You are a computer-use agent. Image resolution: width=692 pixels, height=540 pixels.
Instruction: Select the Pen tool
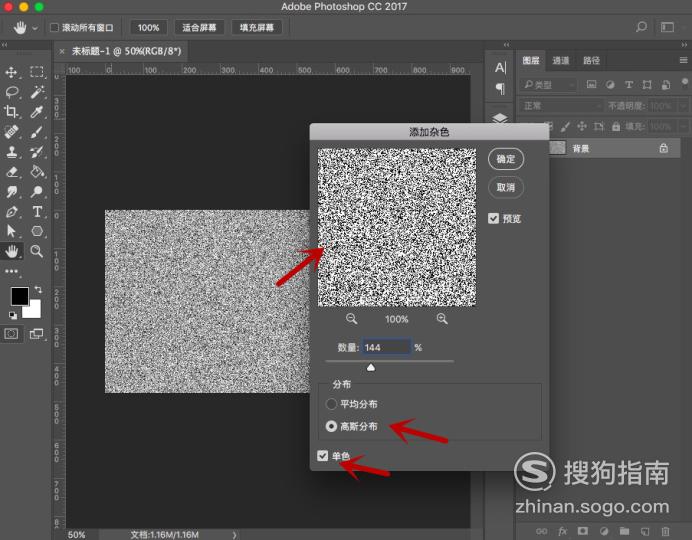[11, 212]
